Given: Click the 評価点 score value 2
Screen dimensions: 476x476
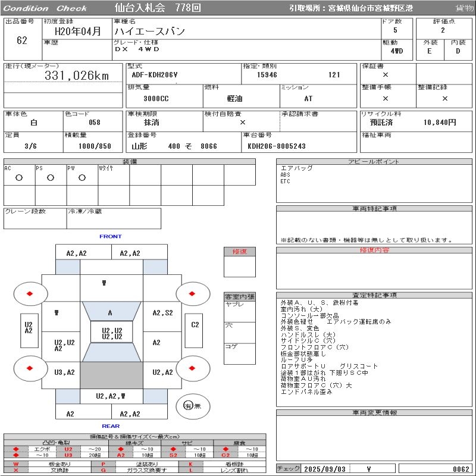Looking at the screenshot, I should [443, 30].
